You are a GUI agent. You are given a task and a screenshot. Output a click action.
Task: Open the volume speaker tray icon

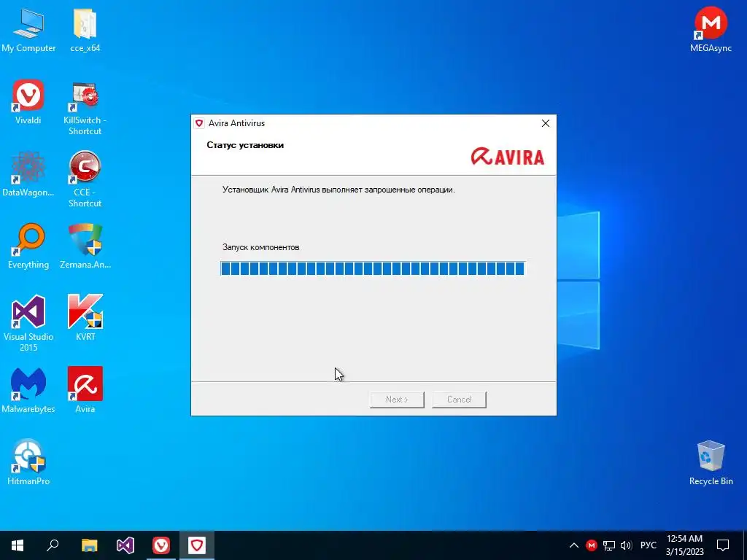[626, 545]
